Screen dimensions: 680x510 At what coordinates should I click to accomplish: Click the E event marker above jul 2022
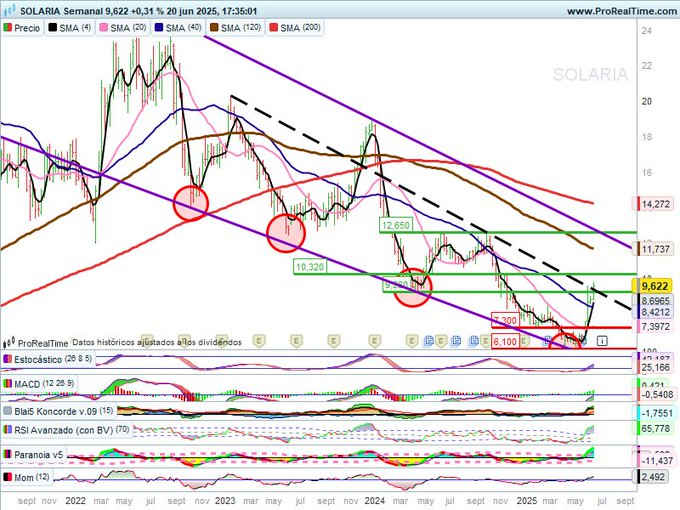click(147, 341)
